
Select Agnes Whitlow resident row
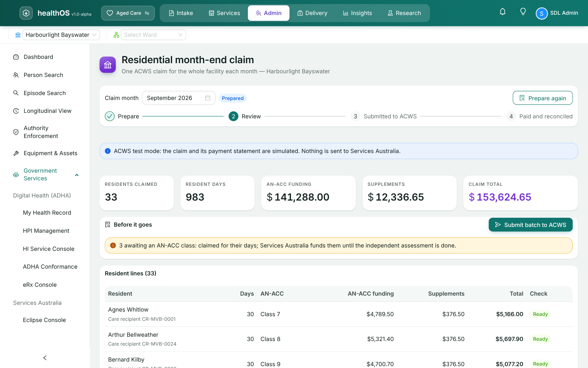pyautogui.click(x=338, y=314)
